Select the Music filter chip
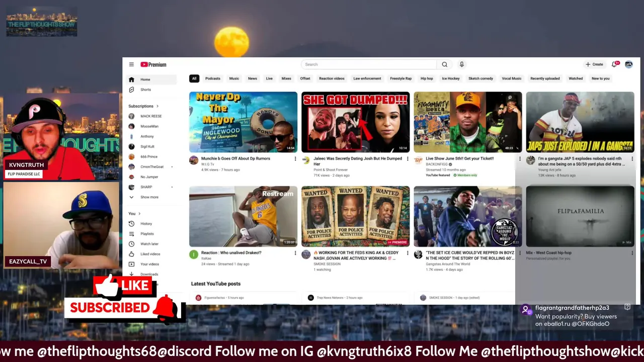 pos(234,78)
